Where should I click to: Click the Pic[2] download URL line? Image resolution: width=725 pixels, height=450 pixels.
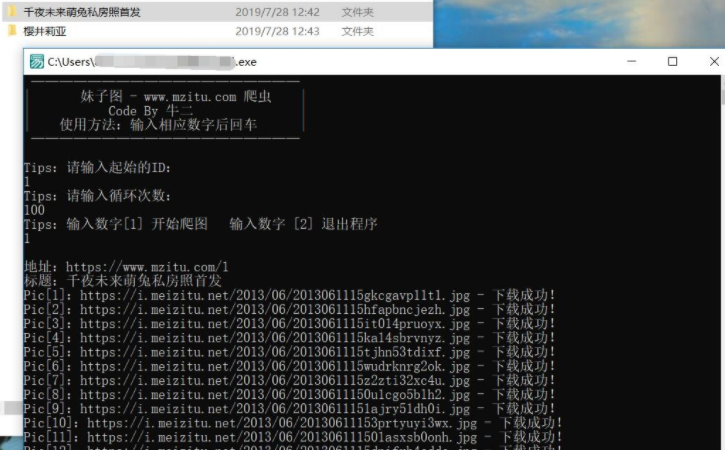[x=289, y=309]
